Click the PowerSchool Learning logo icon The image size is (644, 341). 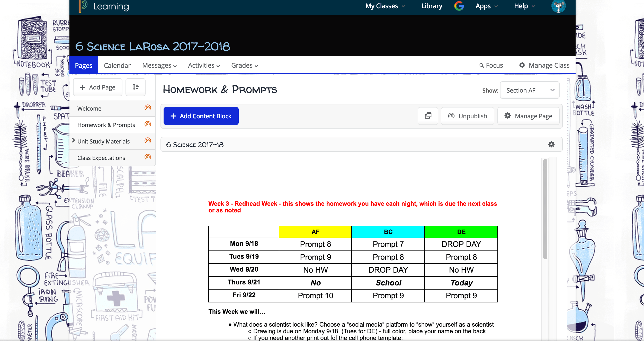pyautogui.click(x=82, y=6)
